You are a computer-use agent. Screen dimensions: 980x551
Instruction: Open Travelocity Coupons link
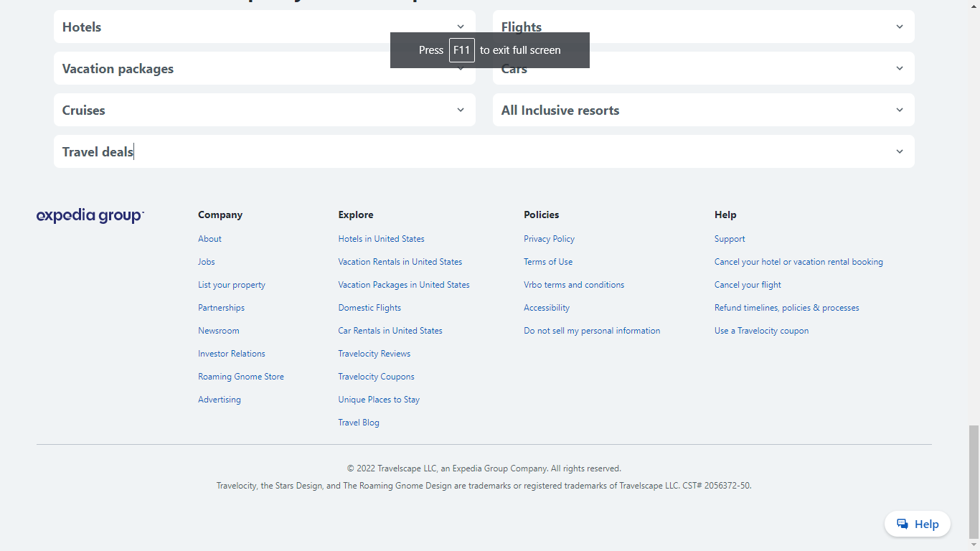click(376, 377)
